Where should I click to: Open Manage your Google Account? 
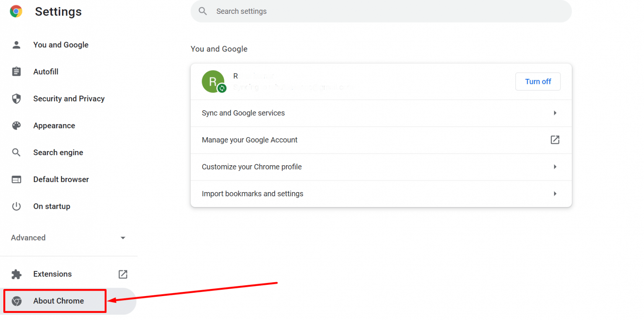pyautogui.click(x=249, y=140)
